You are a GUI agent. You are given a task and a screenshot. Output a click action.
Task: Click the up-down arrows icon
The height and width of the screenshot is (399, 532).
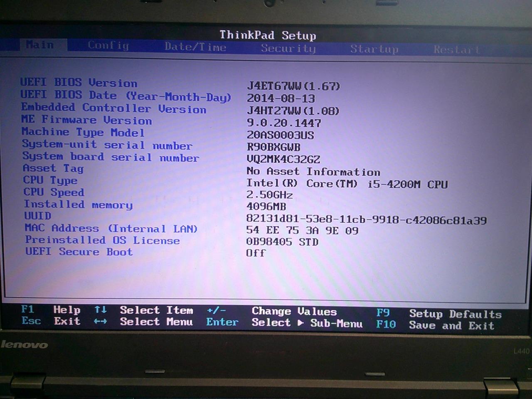tap(101, 310)
